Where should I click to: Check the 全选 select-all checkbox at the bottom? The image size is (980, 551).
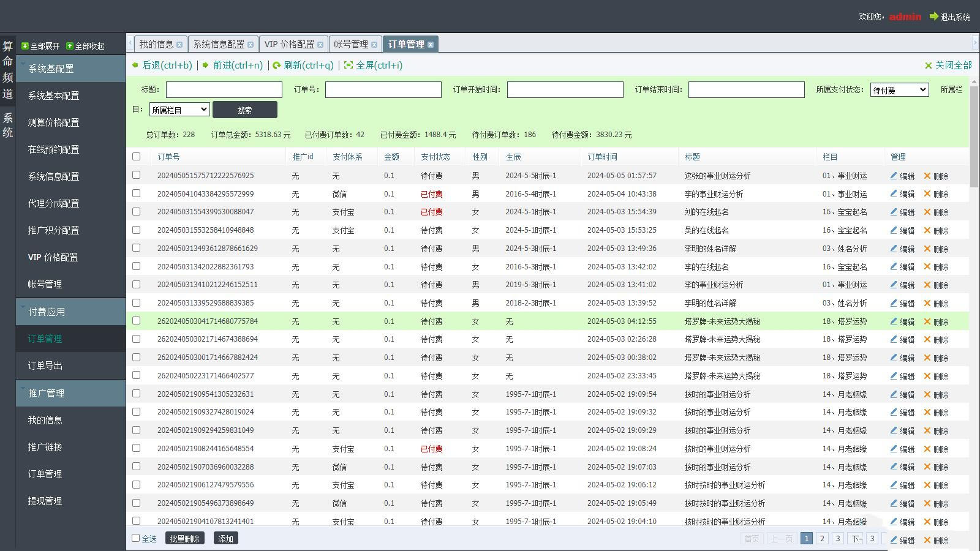tap(136, 537)
